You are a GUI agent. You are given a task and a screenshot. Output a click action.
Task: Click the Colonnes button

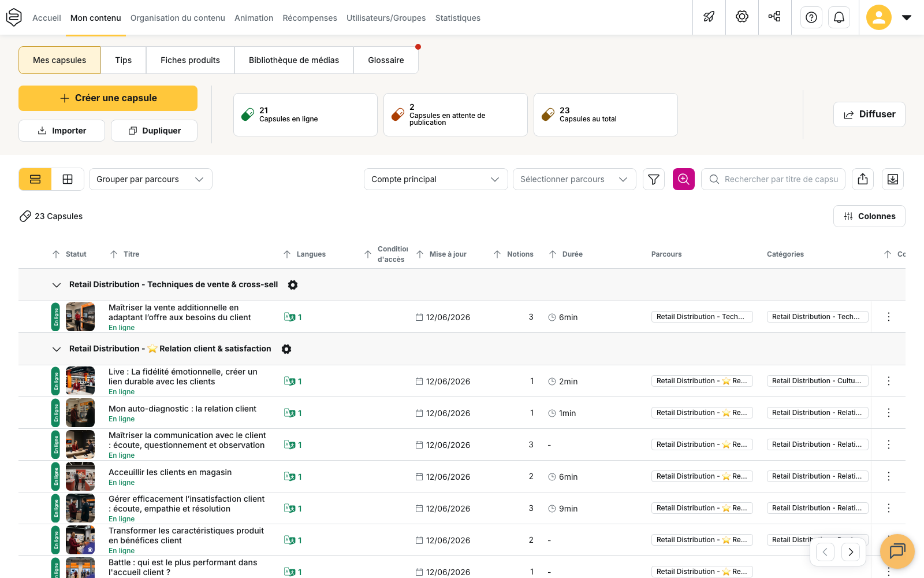click(x=869, y=216)
